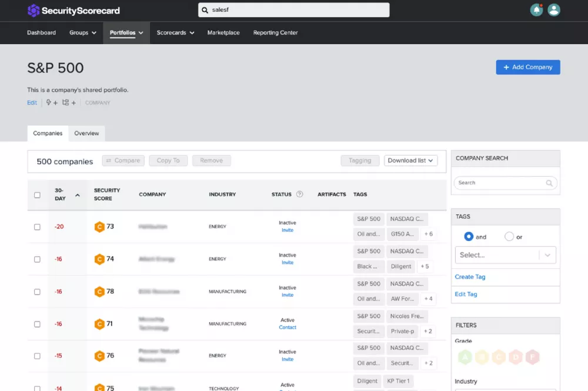
Task: Filter by grade C hexagon
Action: tap(499, 357)
